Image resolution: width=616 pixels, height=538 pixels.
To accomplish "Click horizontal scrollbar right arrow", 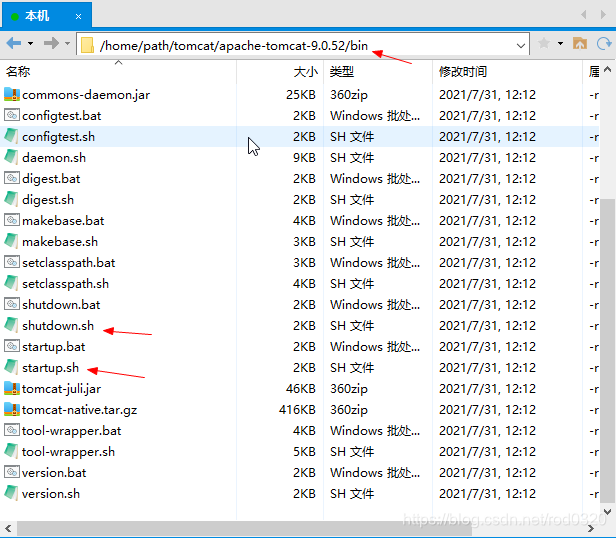I will point(590,529).
